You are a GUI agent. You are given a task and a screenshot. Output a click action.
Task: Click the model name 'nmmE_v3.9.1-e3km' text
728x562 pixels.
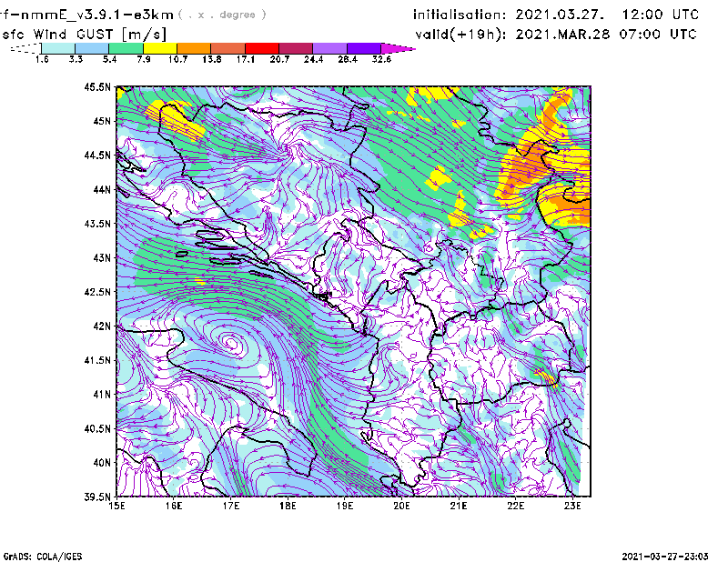pyautogui.click(x=97, y=15)
